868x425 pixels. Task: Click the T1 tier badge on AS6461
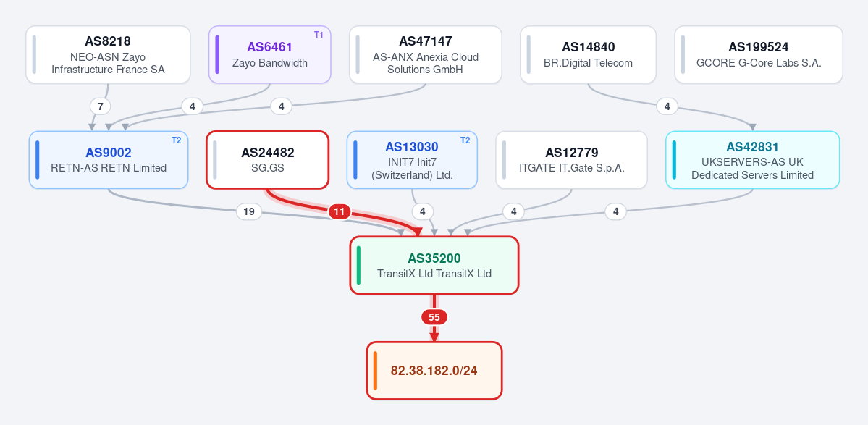click(x=319, y=35)
